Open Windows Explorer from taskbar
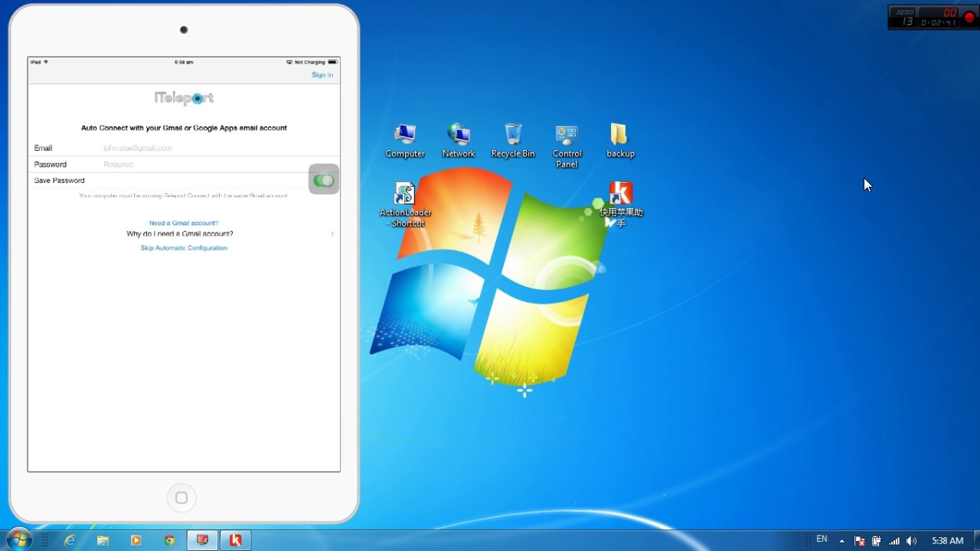 103,540
